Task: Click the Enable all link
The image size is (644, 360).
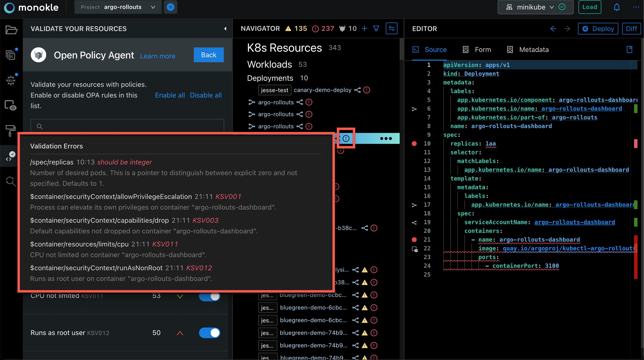Action: [170, 95]
